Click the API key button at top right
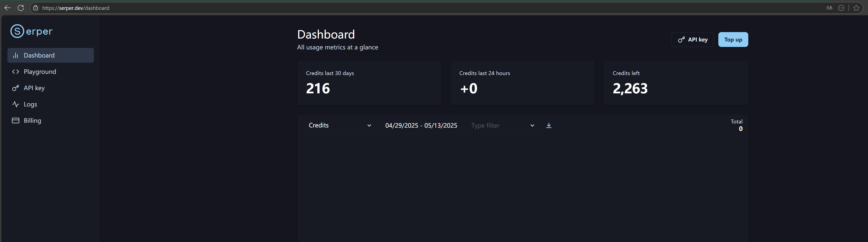 point(692,40)
